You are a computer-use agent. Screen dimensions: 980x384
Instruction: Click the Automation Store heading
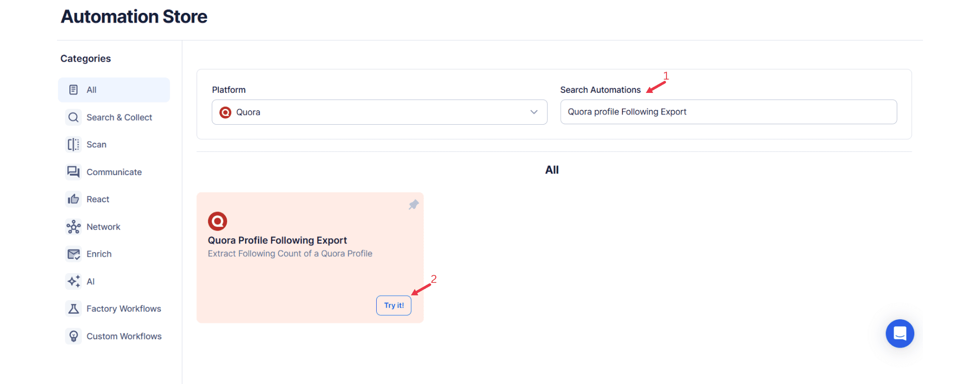coord(134,16)
